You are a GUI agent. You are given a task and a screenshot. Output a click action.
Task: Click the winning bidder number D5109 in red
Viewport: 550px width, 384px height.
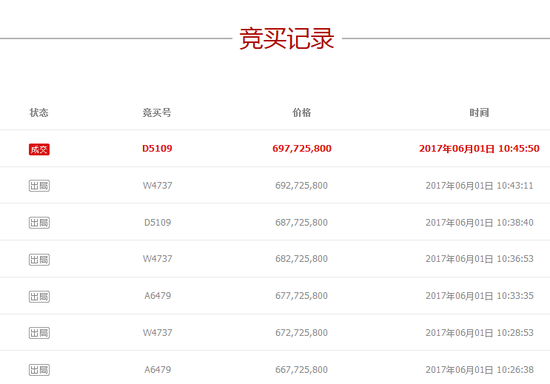(157, 148)
